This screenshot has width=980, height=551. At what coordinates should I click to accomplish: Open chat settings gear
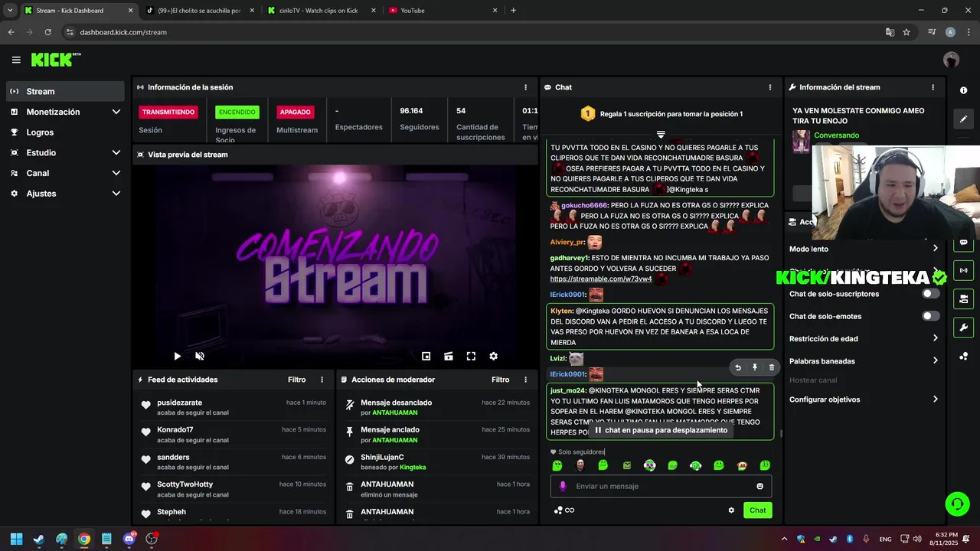coord(731,510)
